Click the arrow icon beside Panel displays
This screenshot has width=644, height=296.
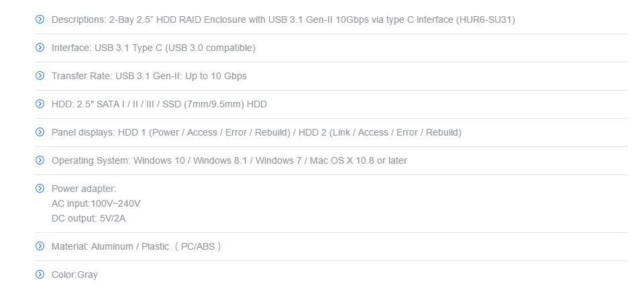(40, 132)
